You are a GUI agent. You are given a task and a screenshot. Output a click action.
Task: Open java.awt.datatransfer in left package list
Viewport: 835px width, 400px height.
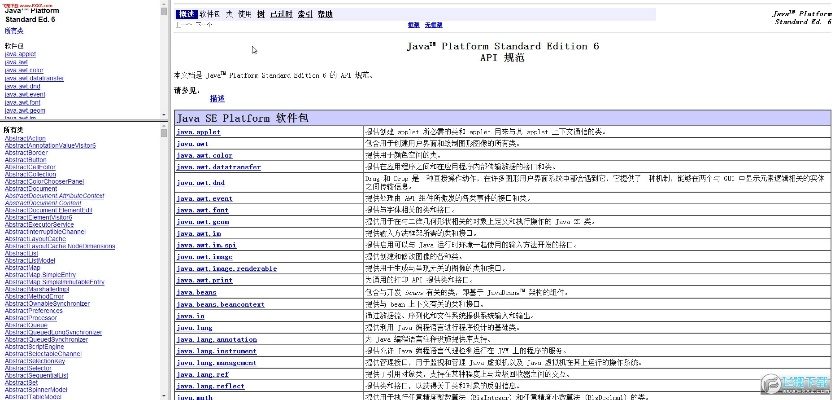pyautogui.click(x=34, y=78)
